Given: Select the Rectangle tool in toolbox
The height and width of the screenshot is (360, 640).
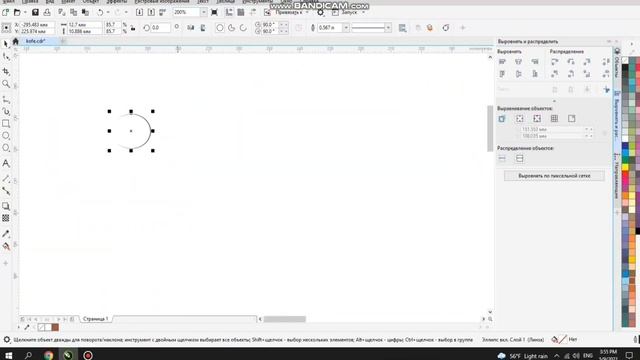Looking at the screenshot, I should click(x=6, y=123).
